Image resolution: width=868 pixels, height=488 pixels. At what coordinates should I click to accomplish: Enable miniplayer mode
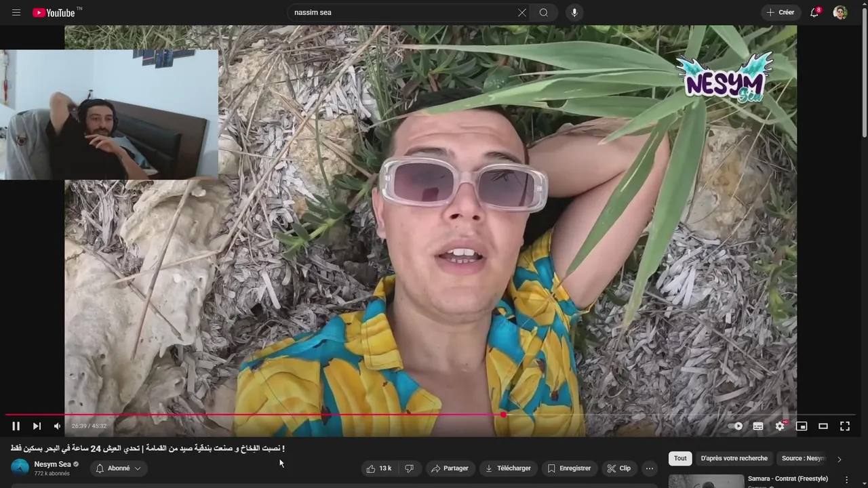coord(802,426)
